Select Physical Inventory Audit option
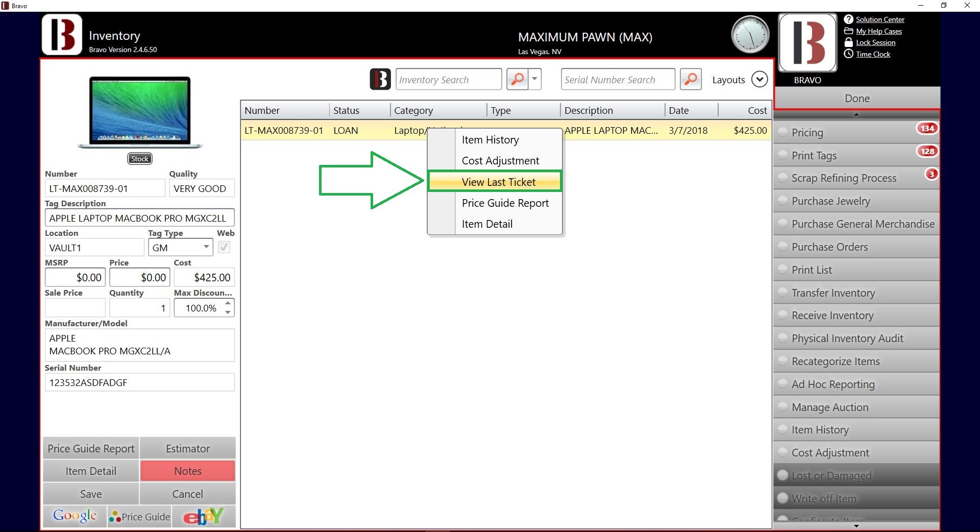 [856, 338]
